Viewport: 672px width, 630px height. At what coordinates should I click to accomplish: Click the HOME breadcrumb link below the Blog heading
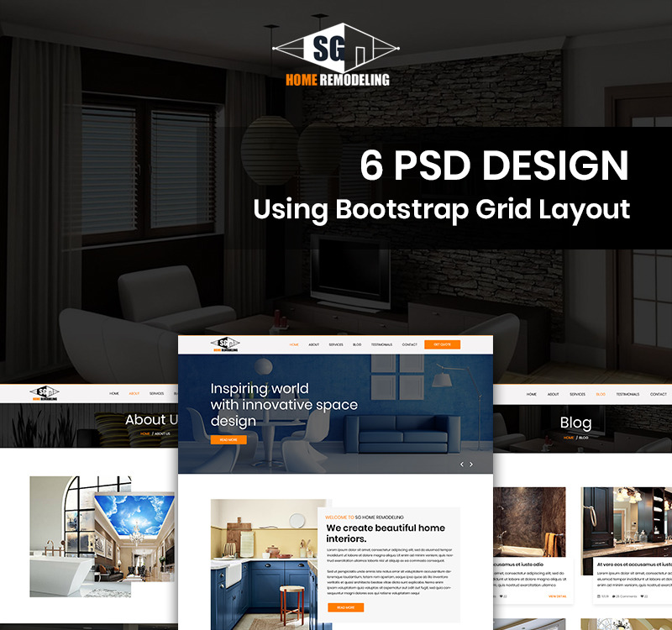point(569,438)
